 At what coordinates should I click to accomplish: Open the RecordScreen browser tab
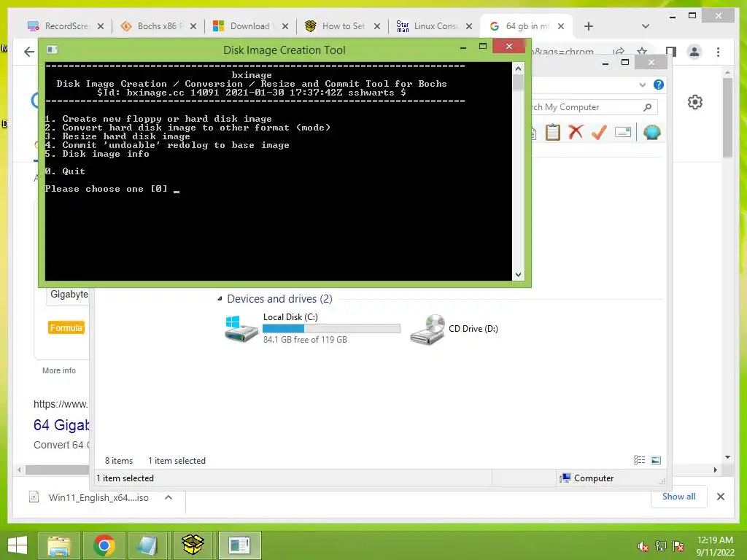pos(65,26)
